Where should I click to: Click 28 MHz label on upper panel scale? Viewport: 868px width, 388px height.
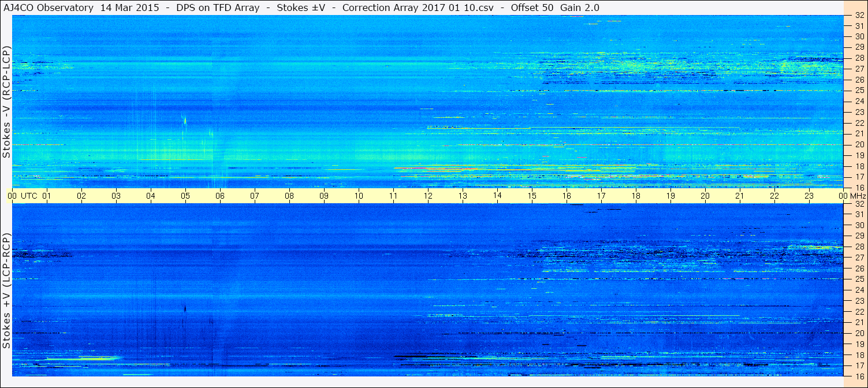(859, 58)
